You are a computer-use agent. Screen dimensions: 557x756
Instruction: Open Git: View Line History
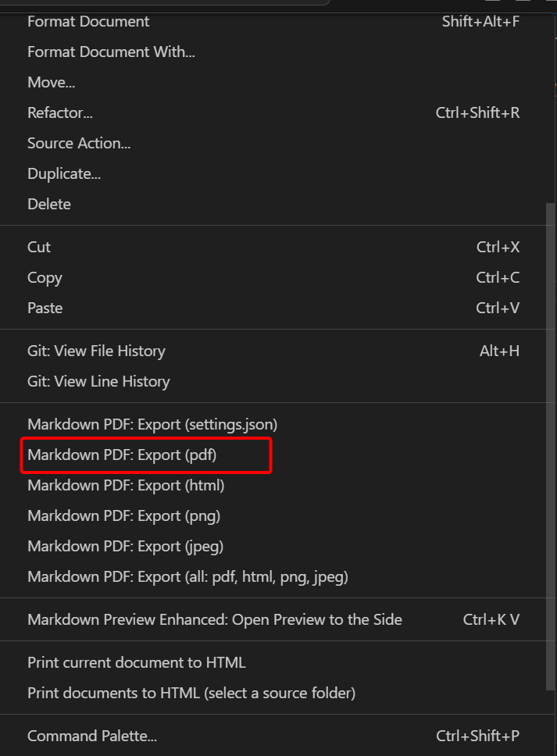pyautogui.click(x=98, y=381)
